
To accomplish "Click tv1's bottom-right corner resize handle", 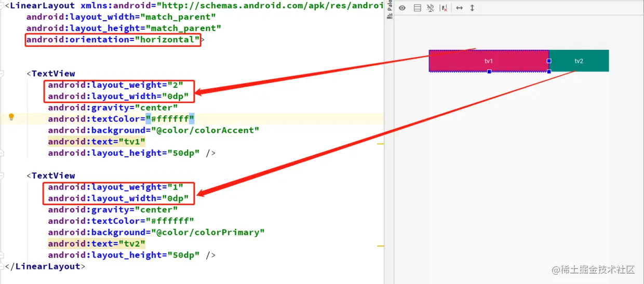I will [x=549, y=72].
